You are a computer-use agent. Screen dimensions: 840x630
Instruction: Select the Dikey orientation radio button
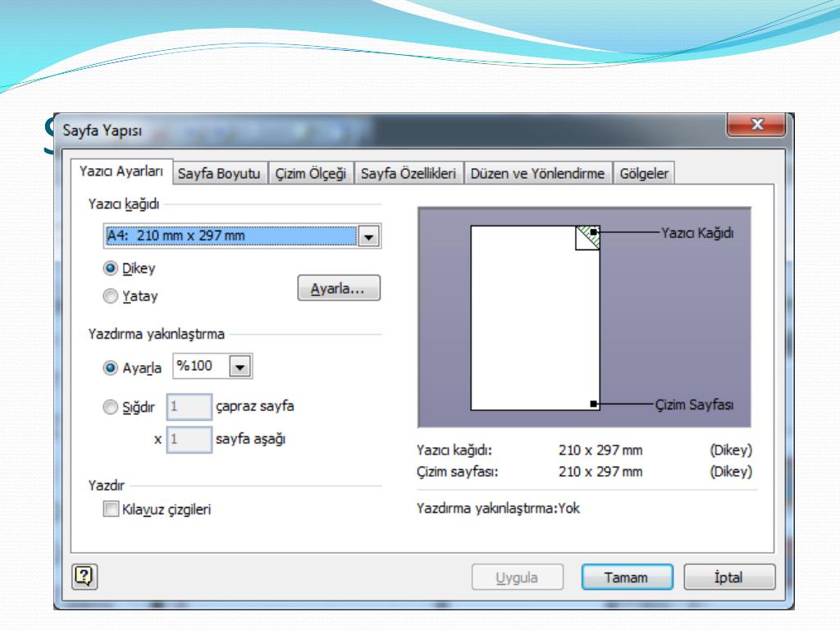coord(111,268)
